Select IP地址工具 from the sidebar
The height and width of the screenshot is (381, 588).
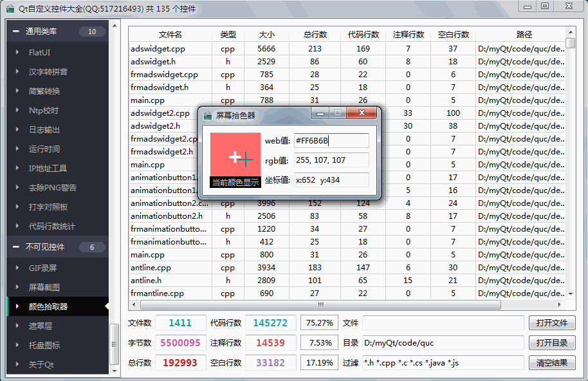point(48,169)
